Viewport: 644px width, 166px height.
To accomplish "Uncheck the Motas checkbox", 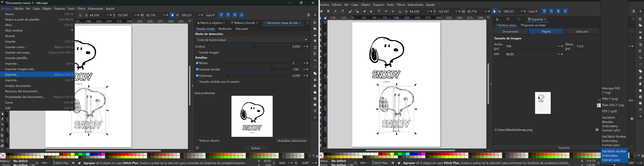I will (197, 63).
